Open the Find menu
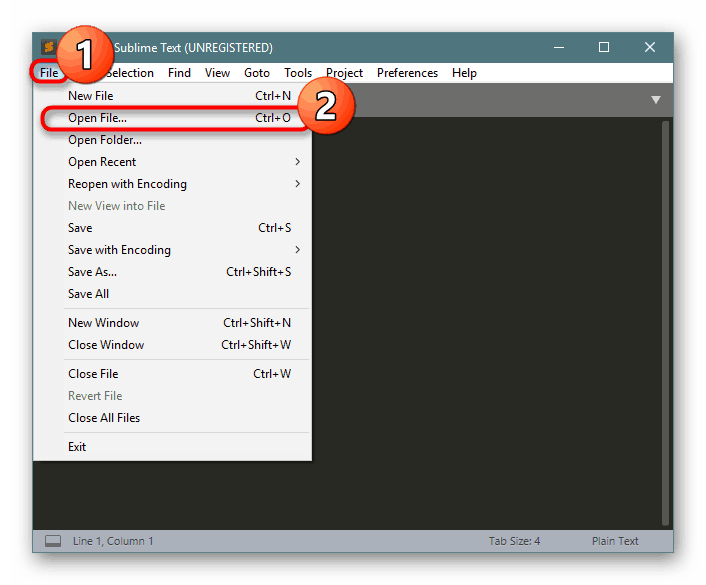The height and width of the screenshot is (585, 706). pos(179,73)
